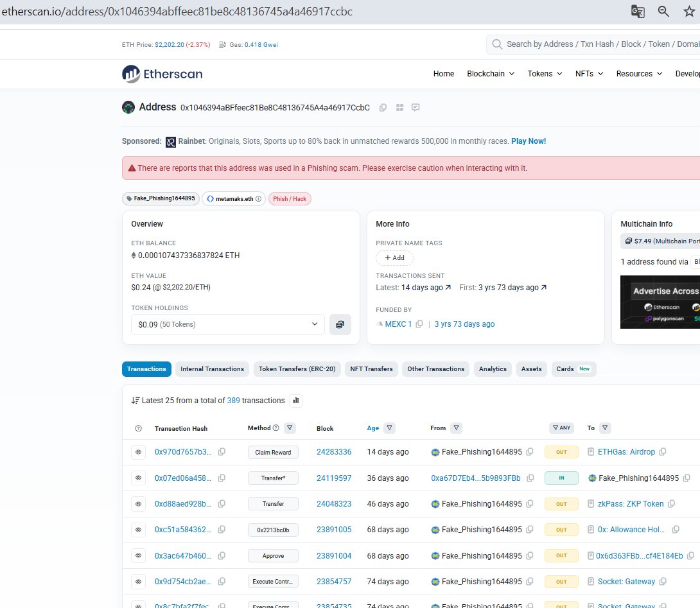Click the help icon in transaction table header
Screen dimensions: 700x608
138,428
